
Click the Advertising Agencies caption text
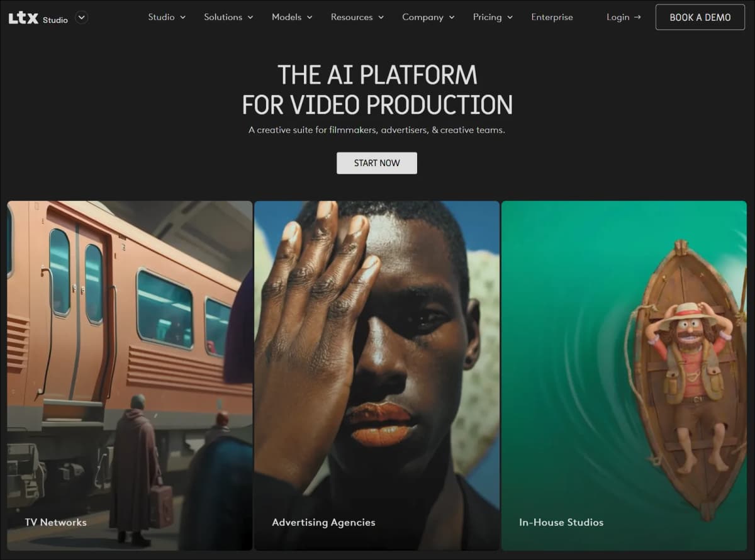pyautogui.click(x=323, y=522)
